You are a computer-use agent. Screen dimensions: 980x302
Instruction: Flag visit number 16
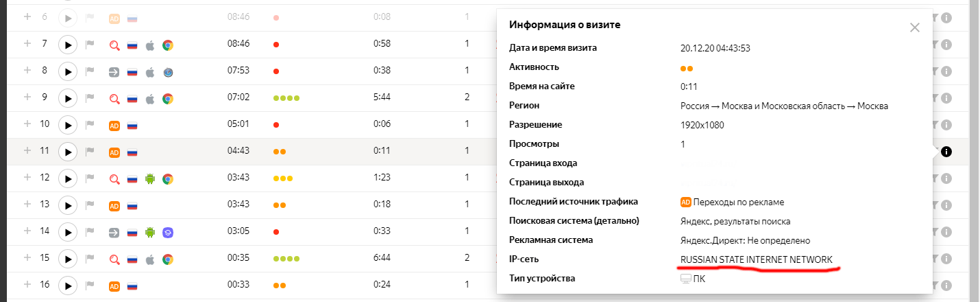[89, 286]
